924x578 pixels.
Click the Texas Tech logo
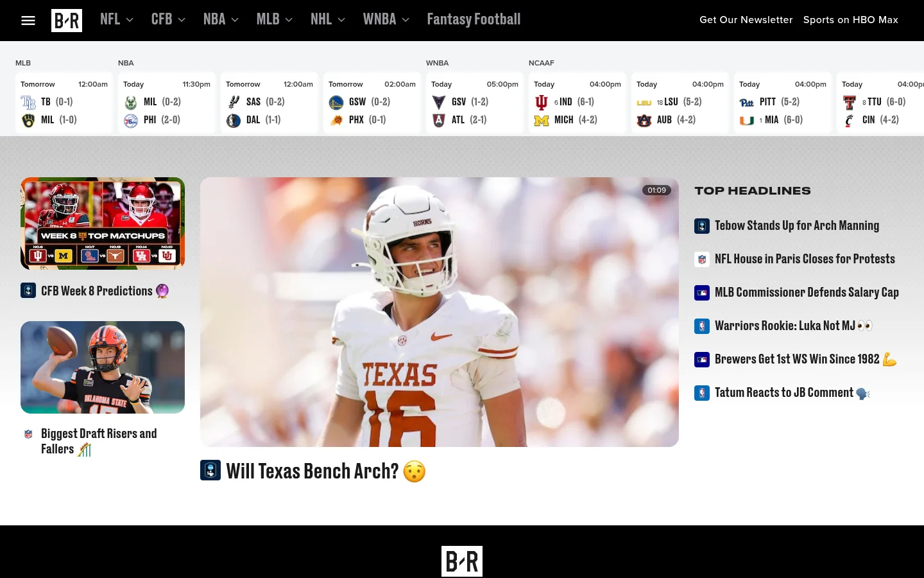click(x=850, y=102)
